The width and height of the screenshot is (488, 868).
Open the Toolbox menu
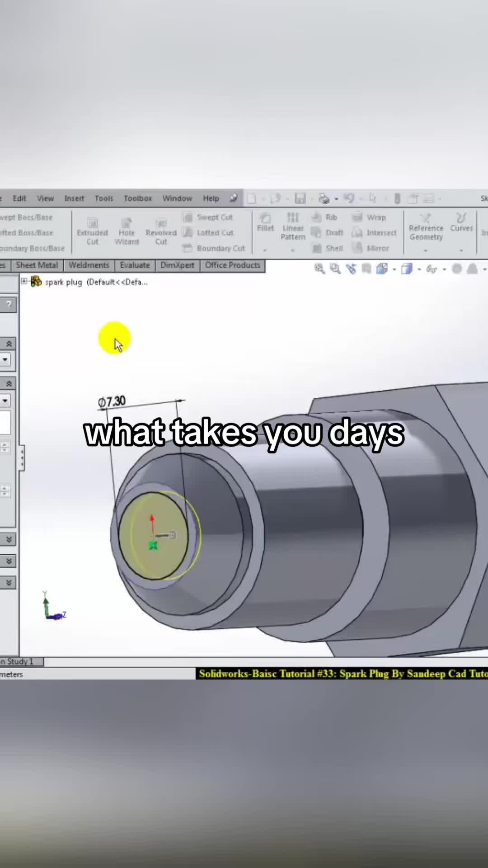pos(138,198)
